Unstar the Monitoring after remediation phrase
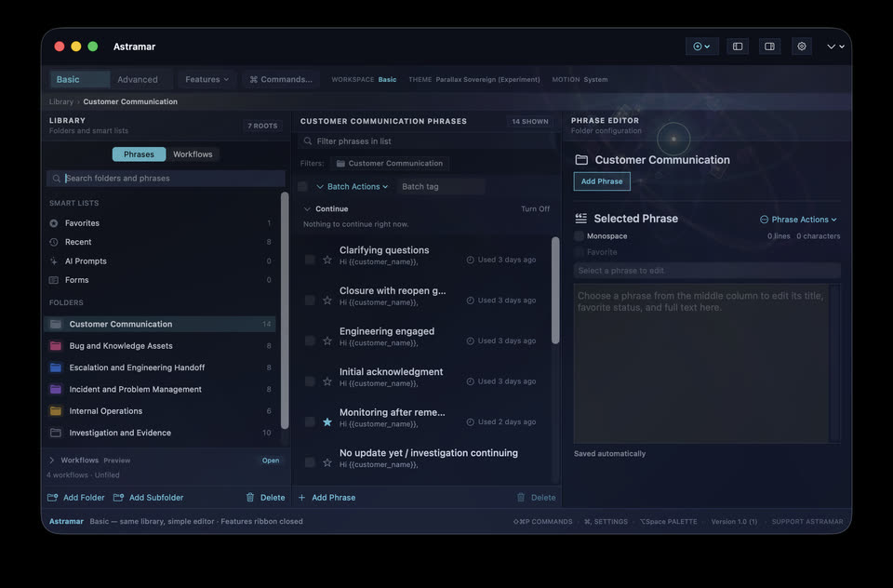The width and height of the screenshot is (893, 588). (x=327, y=421)
